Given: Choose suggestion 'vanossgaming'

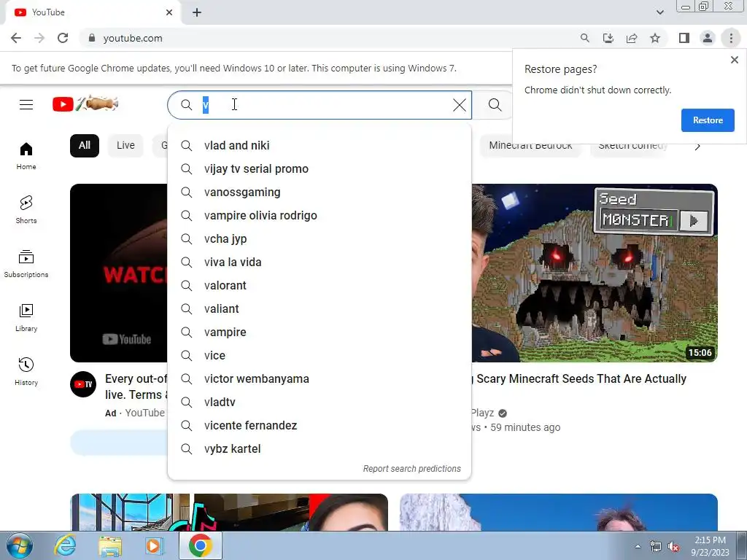Looking at the screenshot, I should [x=320, y=192].
